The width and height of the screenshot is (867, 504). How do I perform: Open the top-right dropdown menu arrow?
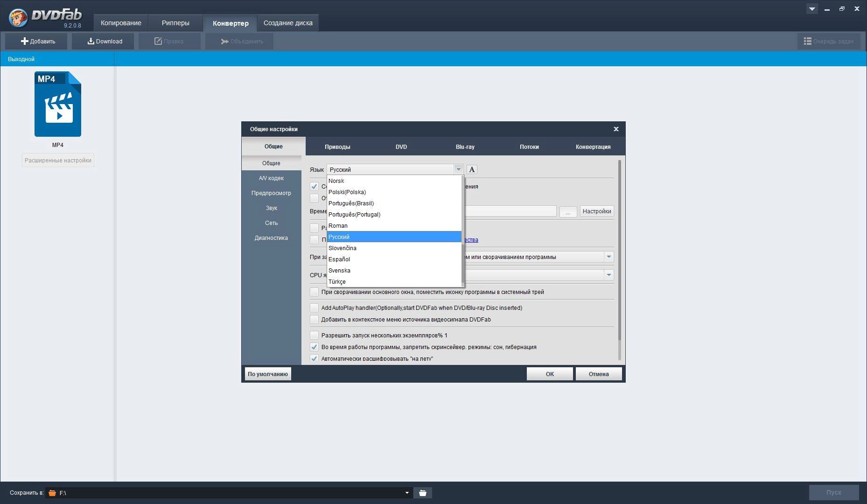(x=812, y=8)
